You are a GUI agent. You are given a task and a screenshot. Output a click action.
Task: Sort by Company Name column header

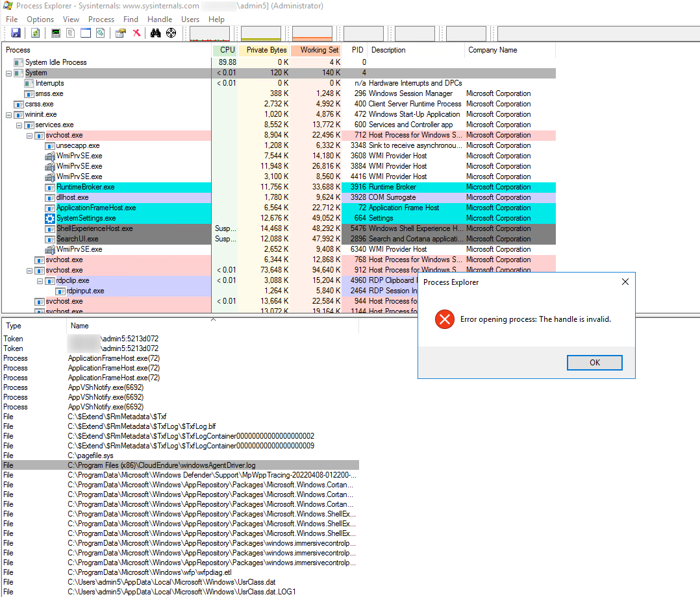point(510,50)
